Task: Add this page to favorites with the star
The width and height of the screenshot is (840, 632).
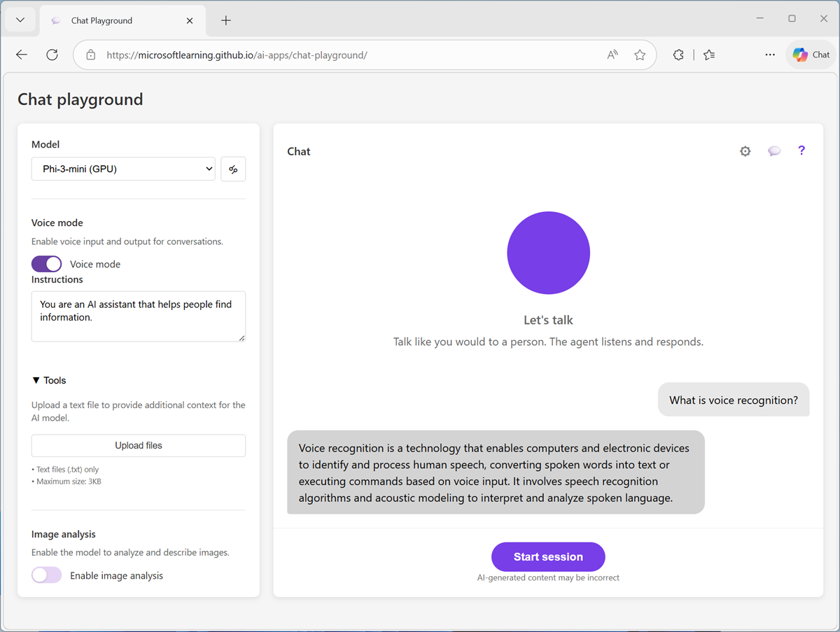Action: (x=639, y=54)
